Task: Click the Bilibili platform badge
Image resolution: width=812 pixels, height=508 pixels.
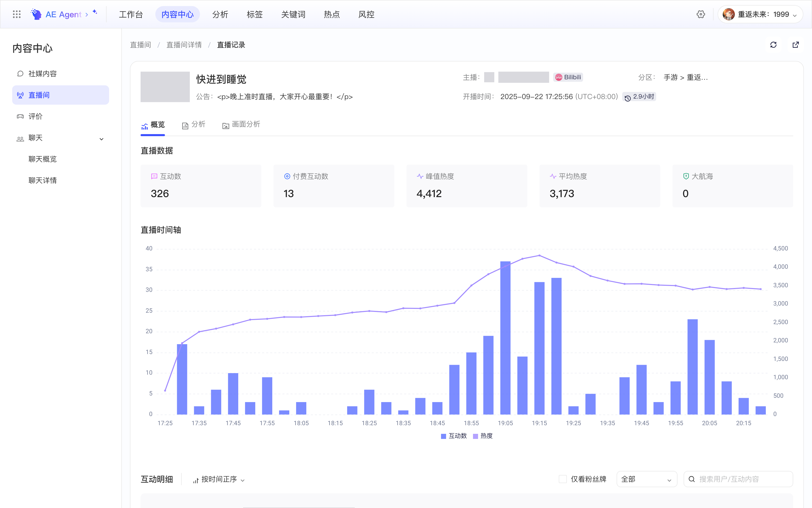Action: pos(568,77)
